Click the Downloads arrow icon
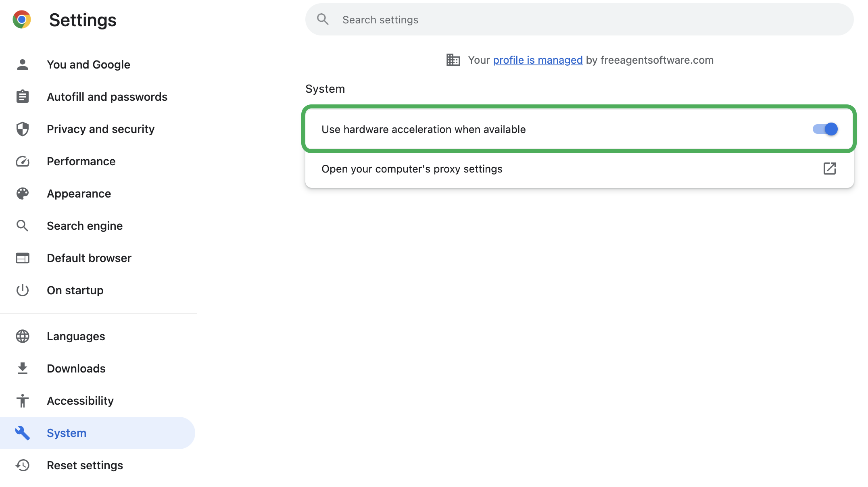The image size is (868, 487). pos(23,368)
